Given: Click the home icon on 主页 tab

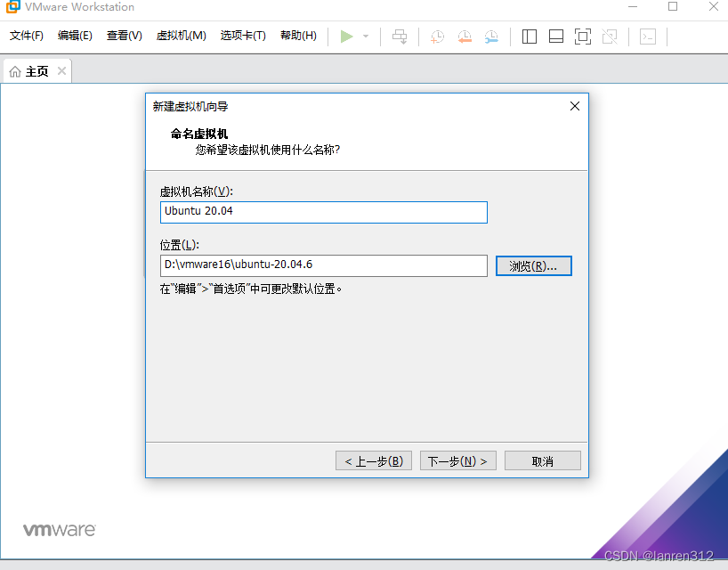Looking at the screenshot, I should 15,71.
